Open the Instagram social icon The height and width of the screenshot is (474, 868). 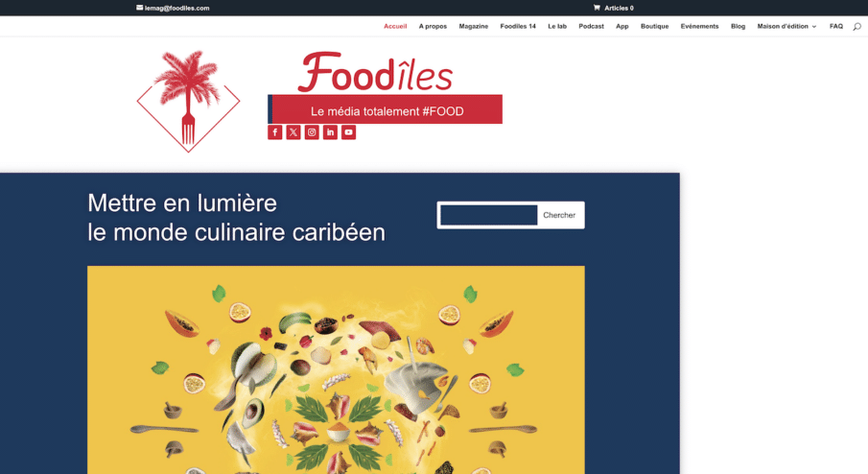point(312,132)
